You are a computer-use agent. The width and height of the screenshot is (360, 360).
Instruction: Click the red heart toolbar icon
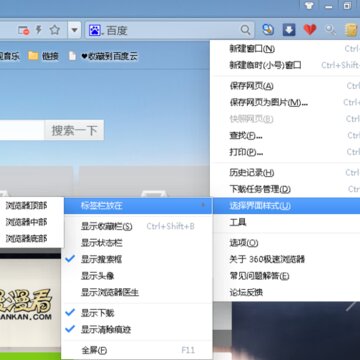tap(310, 30)
